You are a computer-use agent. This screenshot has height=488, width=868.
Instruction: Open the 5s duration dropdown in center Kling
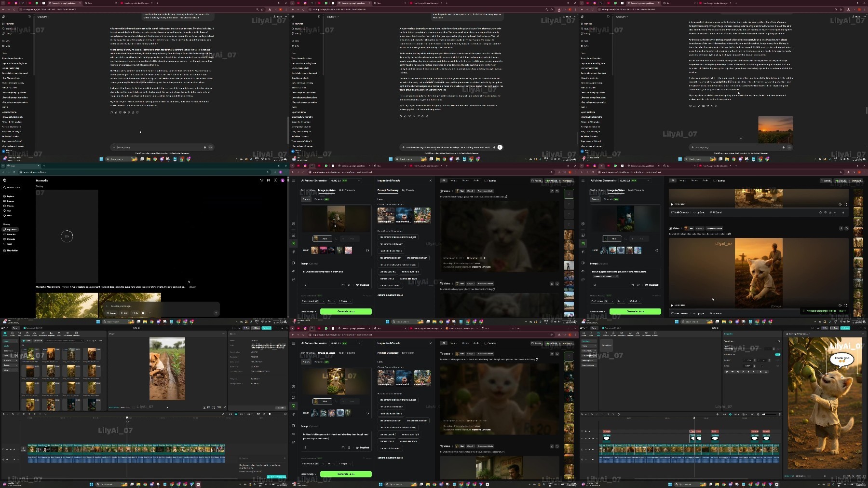point(331,301)
